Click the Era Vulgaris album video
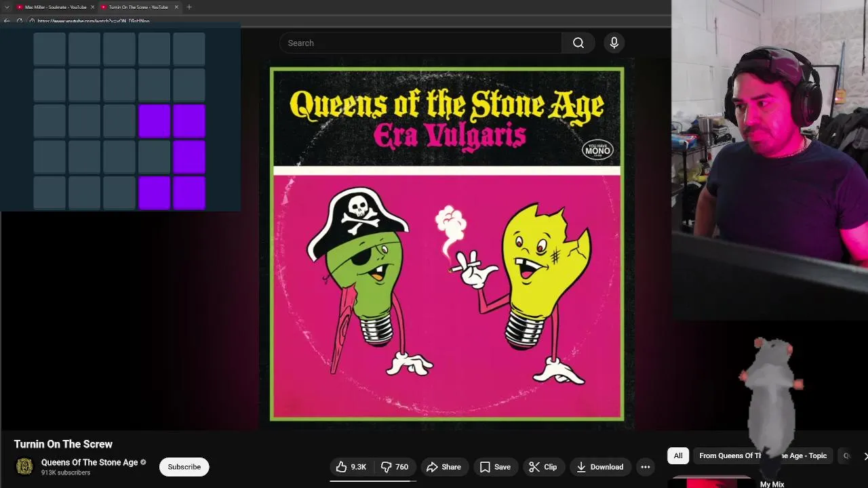 (x=447, y=244)
